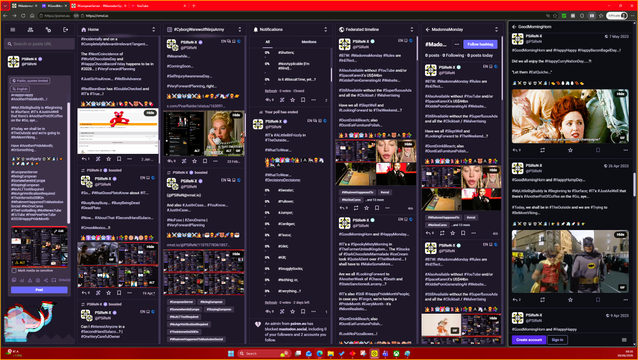This screenshot has width=638, height=360.
Task: Bookmark the first GoodMorningHorn post
Action: click(598, 150)
